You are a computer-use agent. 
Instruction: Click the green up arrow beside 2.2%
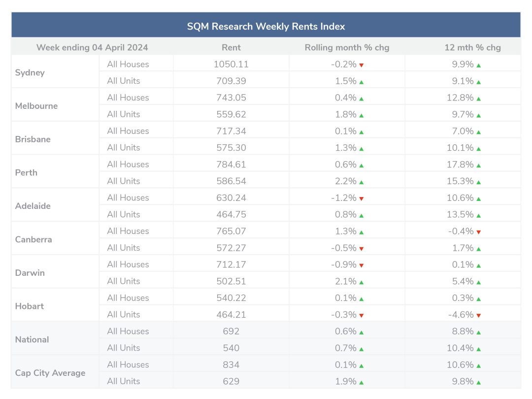[x=362, y=182]
